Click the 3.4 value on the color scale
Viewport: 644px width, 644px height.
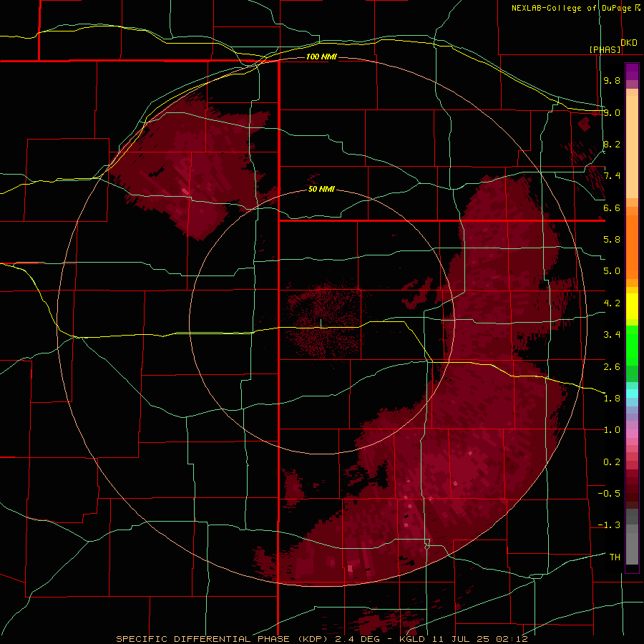[612, 335]
